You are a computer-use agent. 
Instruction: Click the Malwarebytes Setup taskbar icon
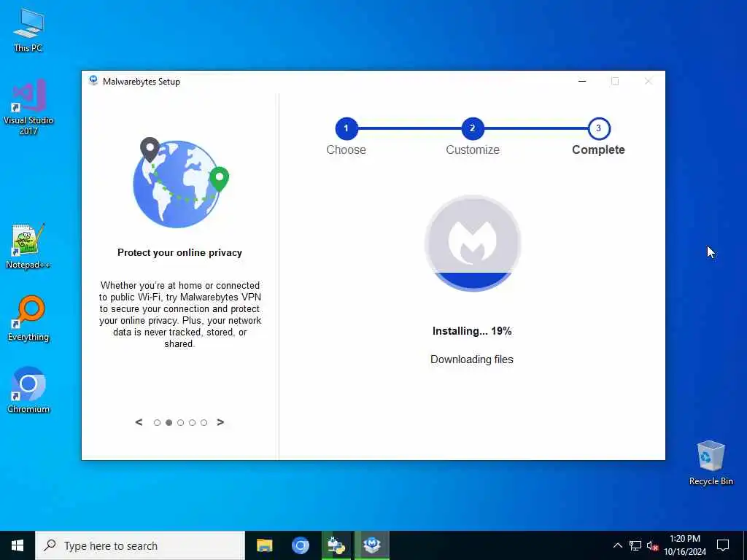coord(371,545)
